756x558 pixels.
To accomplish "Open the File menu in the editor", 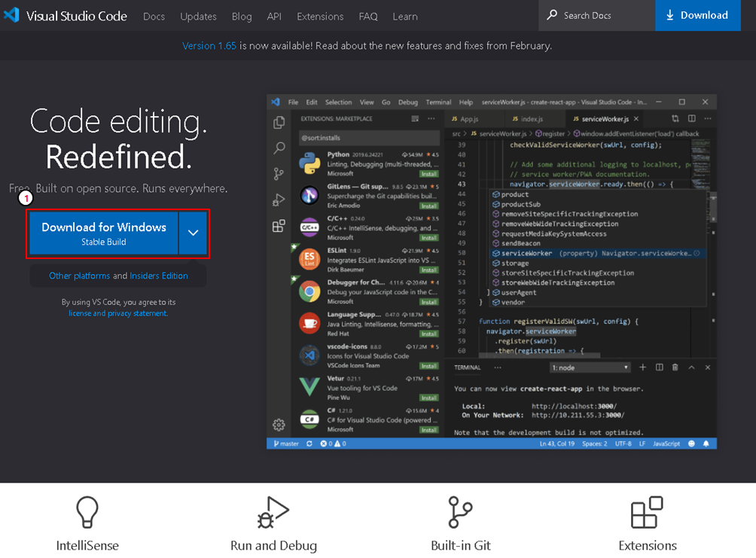I will tap(293, 102).
